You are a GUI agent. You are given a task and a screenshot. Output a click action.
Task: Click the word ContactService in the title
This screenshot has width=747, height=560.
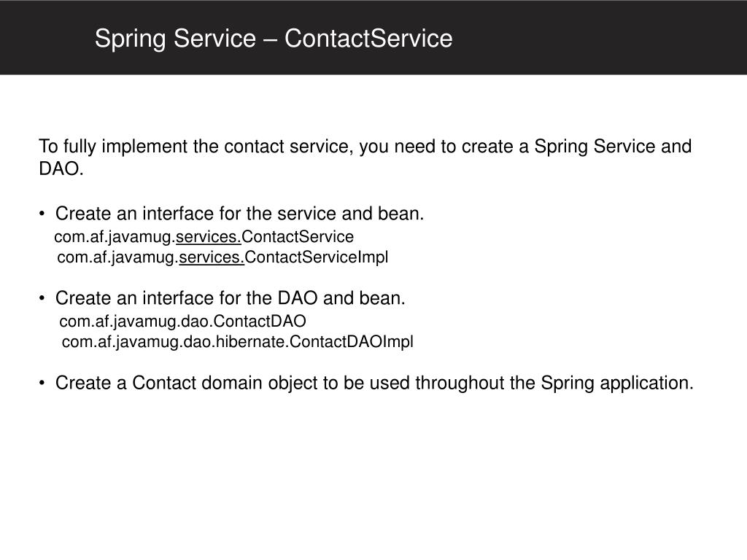[368, 39]
